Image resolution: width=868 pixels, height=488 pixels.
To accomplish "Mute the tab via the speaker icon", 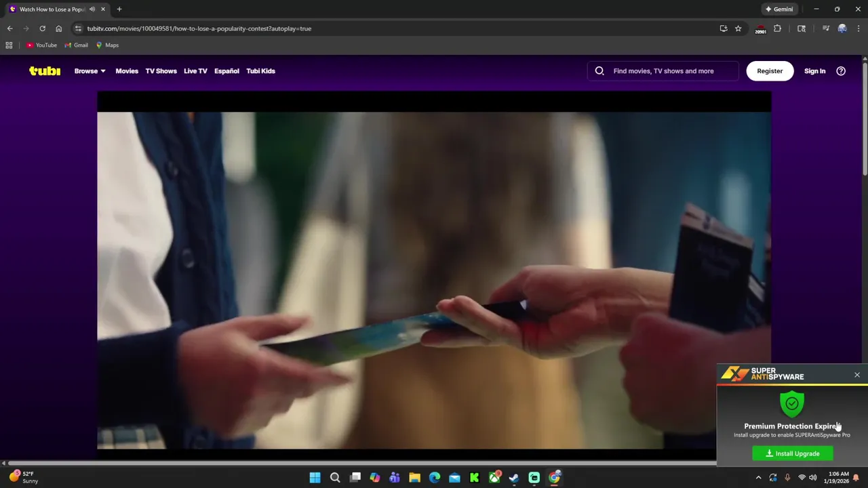I will 92,9.
